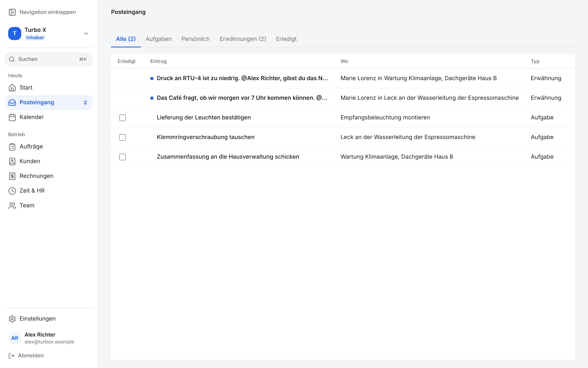
Task: Click the Wo column header
Action: coord(344,61)
